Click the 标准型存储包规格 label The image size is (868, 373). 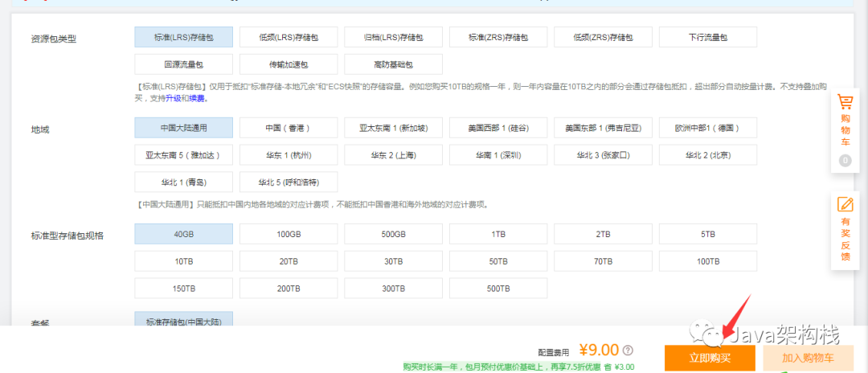67,236
